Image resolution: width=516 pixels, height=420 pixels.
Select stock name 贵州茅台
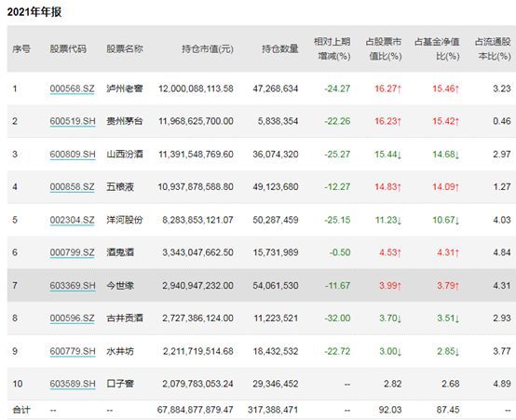[125, 121]
